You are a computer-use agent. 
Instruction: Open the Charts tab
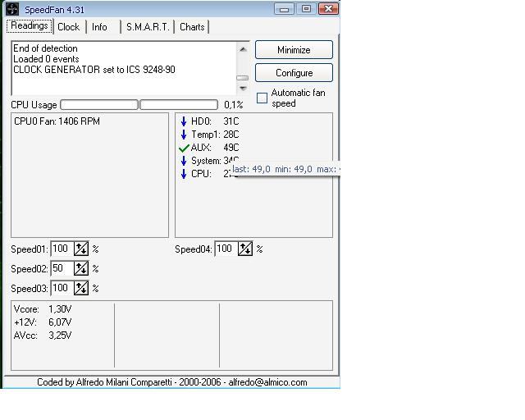tap(192, 27)
